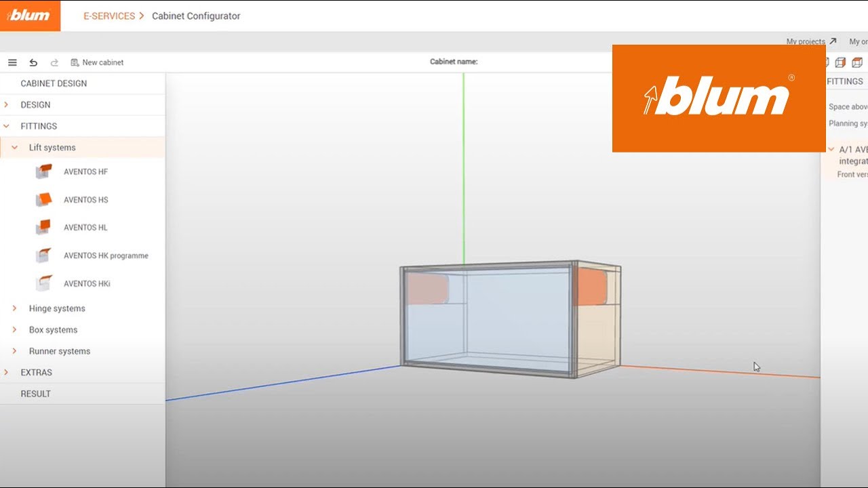868x488 pixels.
Task: Select the AVENTOS HL icon
Action: (43, 227)
